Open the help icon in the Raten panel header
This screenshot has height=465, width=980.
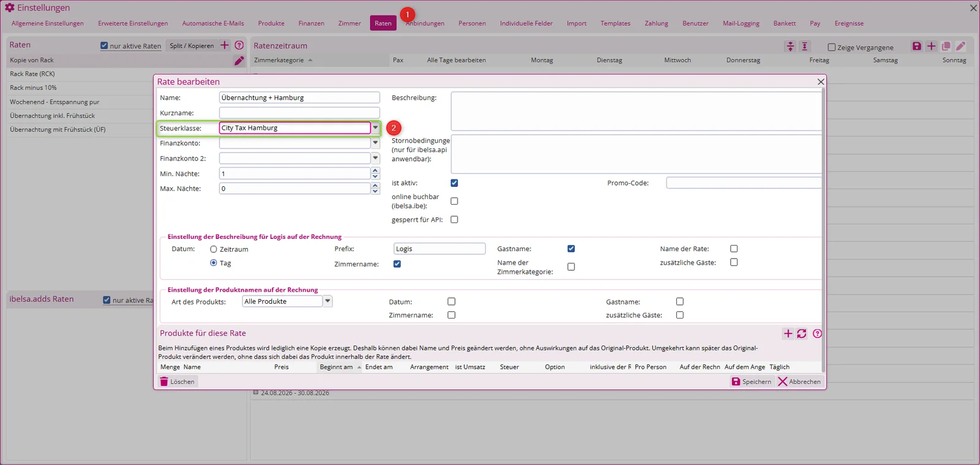[239, 45]
